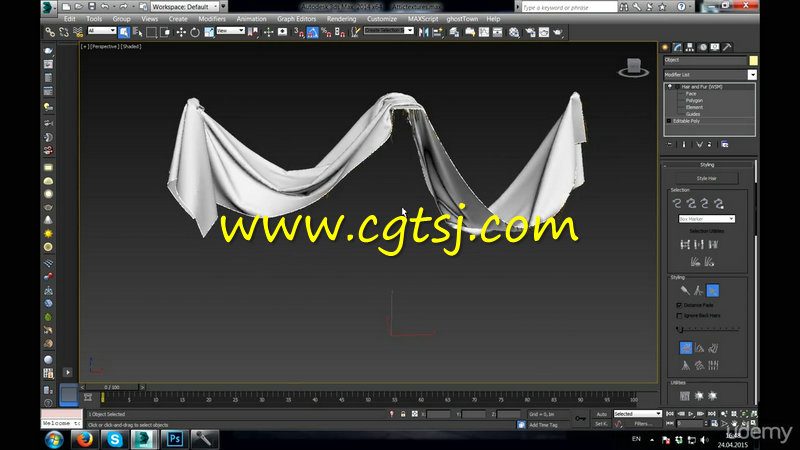Toggle Percent Snap in toolbar
The height and width of the screenshot is (450, 800).
327,32
